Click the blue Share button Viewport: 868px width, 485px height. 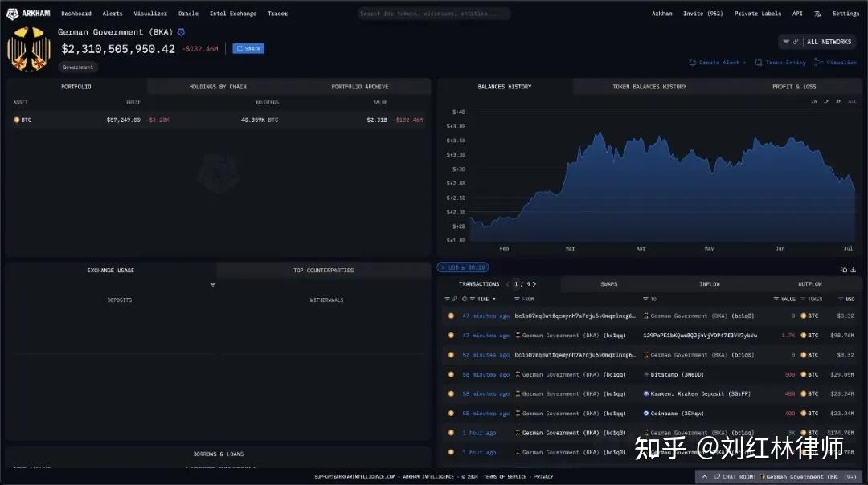(248, 48)
